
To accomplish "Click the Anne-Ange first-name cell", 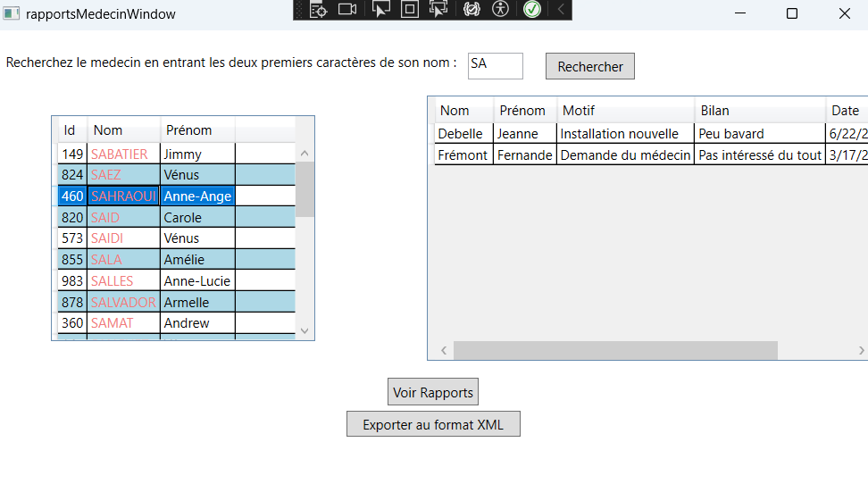I will pyautogui.click(x=197, y=196).
